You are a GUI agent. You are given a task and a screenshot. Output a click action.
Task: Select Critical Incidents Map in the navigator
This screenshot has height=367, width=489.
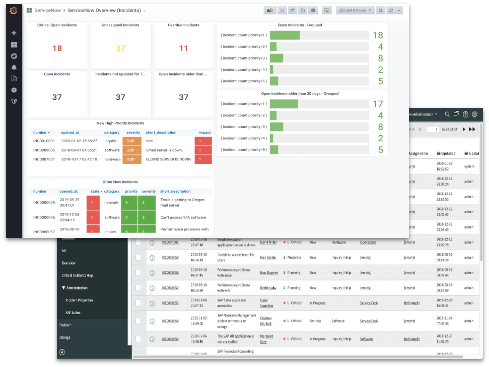(77, 275)
